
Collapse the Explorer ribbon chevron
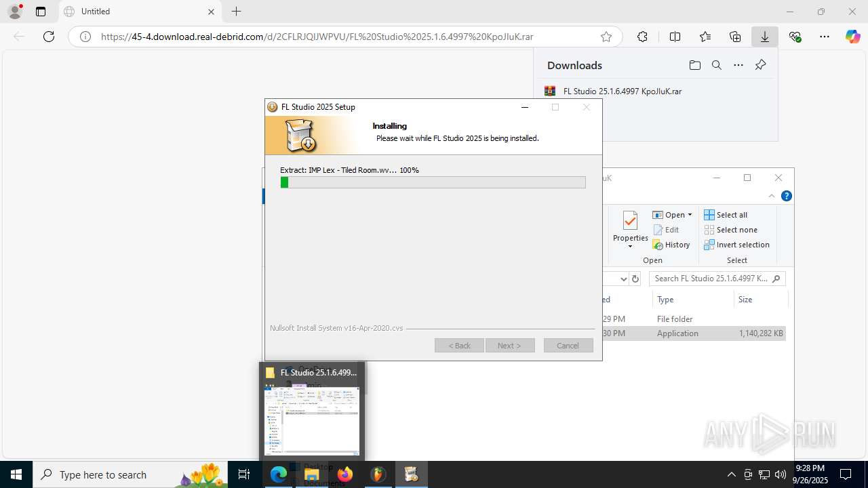772,196
